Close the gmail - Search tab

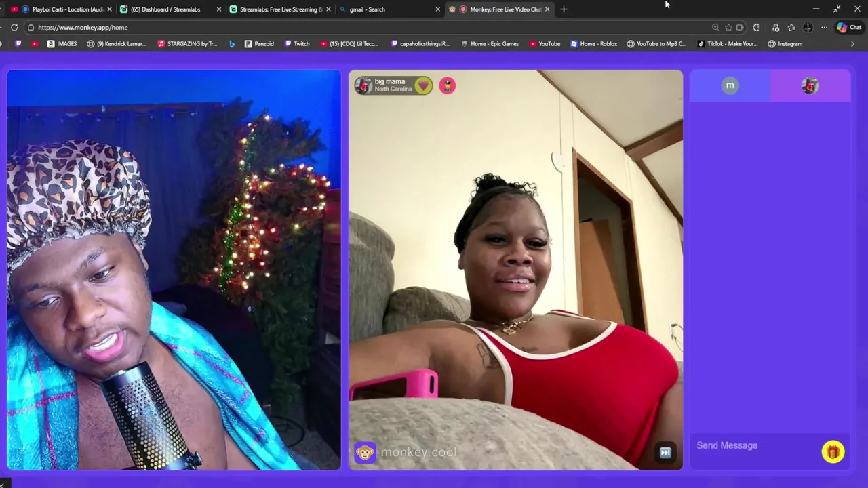pyautogui.click(x=438, y=9)
